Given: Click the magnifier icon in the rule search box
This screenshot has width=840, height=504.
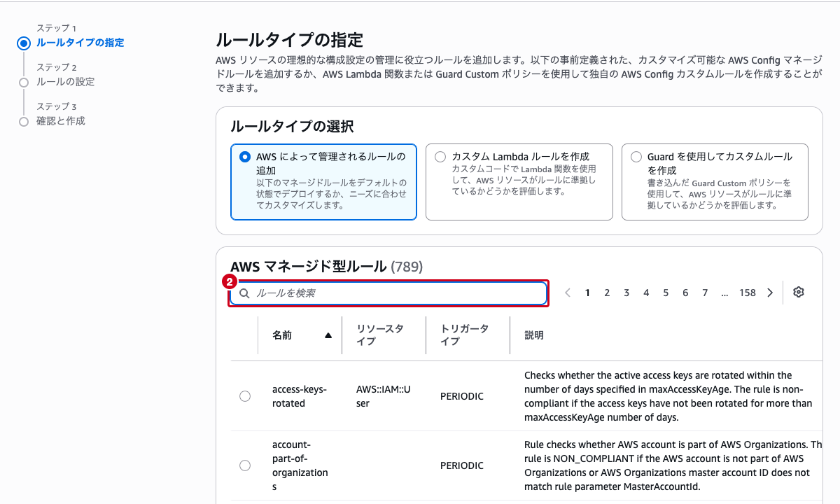Looking at the screenshot, I should point(245,293).
